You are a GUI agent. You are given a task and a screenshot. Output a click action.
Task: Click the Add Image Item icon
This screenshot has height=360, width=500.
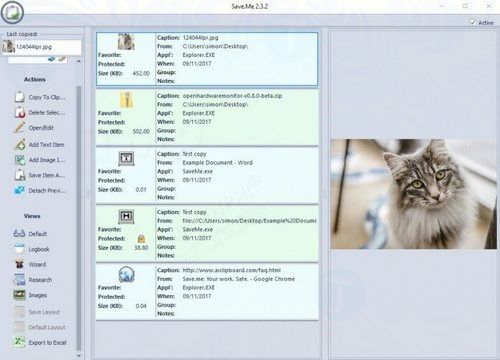pyautogui.click(x=20, y=160)
